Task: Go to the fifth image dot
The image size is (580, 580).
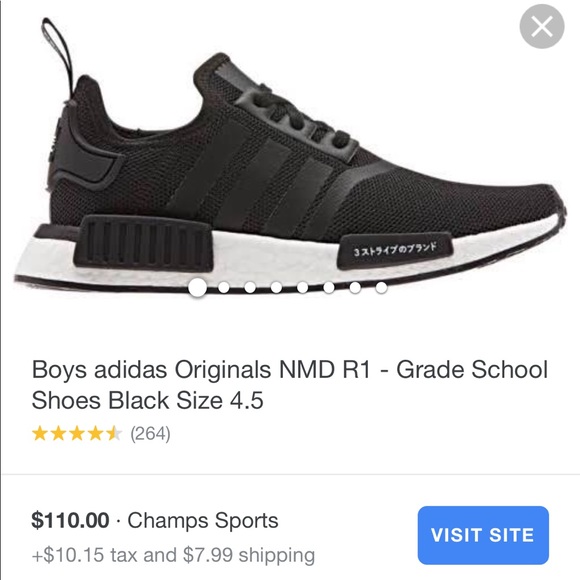Action: click(x=303, y=287)
